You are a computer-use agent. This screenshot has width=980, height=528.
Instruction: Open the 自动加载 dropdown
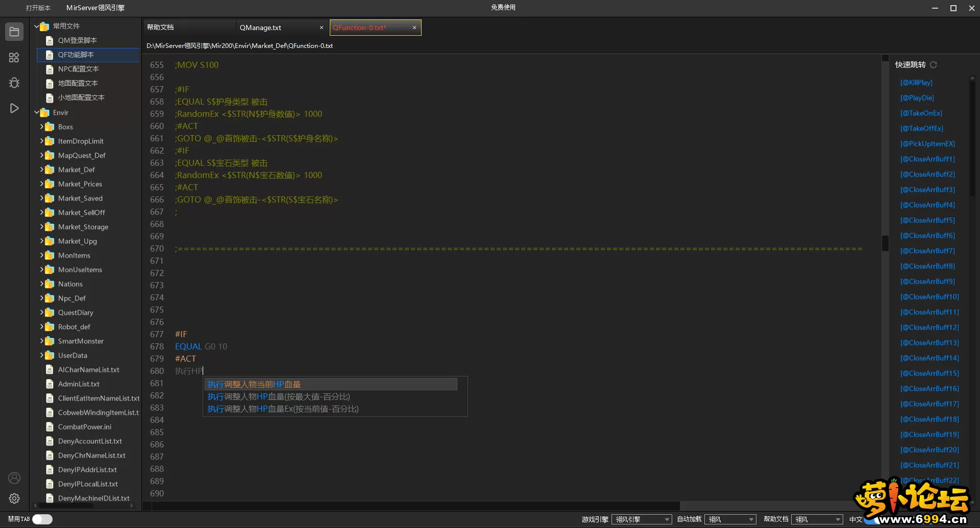[x=730, y=519]
